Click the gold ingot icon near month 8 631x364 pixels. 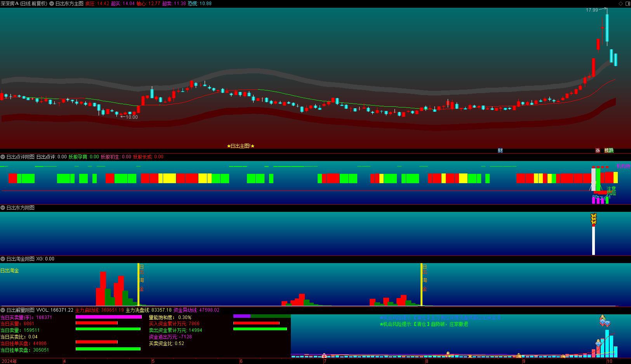click(x=448, y=354)
